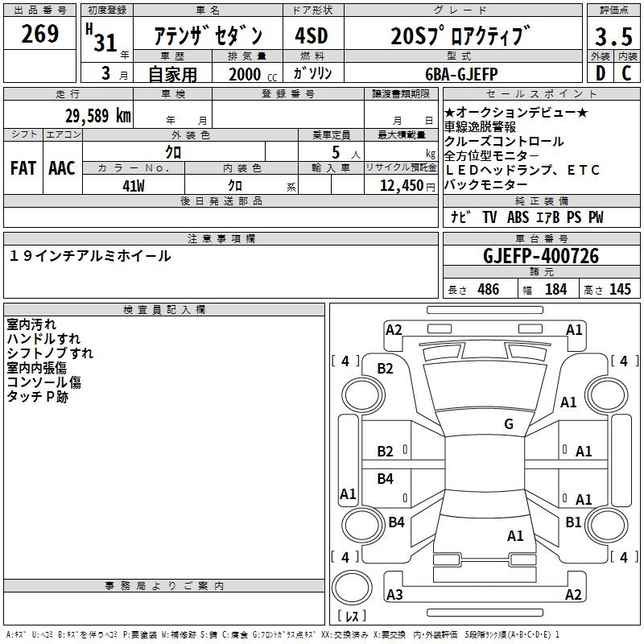This screenshot has width=644, height=644.
Task: Click the 事務局よりご案内 header
Action: tap(164, 585)
